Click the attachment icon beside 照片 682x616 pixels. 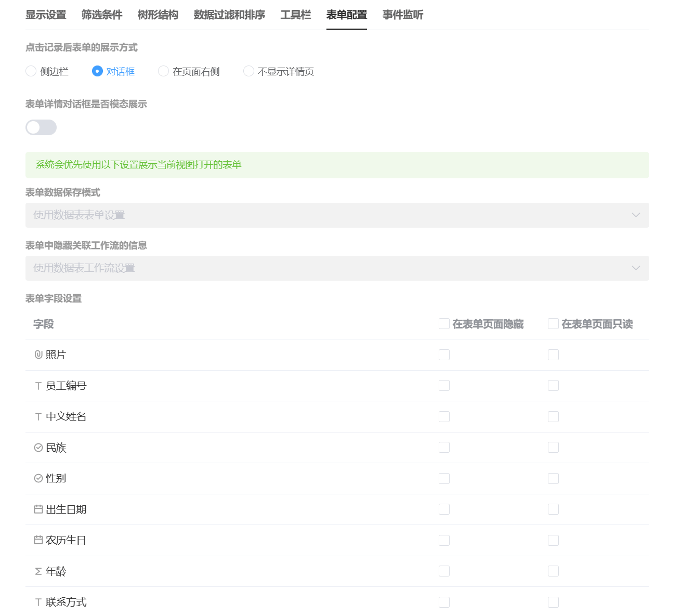coord(38,355)
